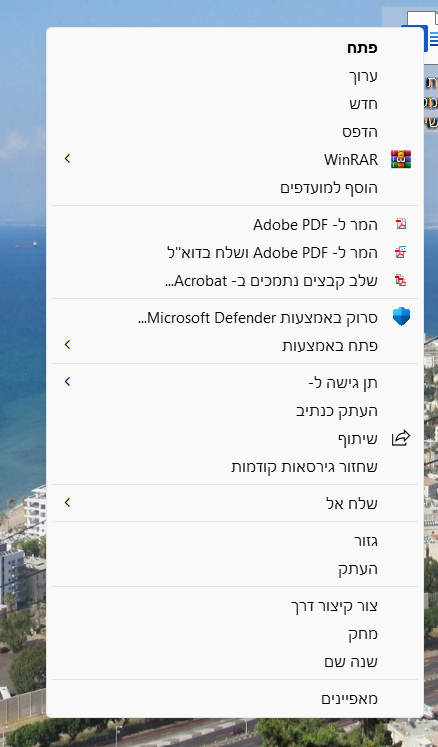Image resolution: width=438 pixels, height=747 pixels.
Task: Expand the שלח אל submenu arrow
Action: tap(67, 503)
